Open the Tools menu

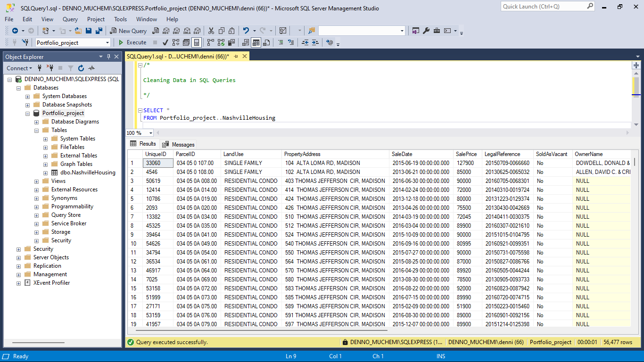click(120, 19)
